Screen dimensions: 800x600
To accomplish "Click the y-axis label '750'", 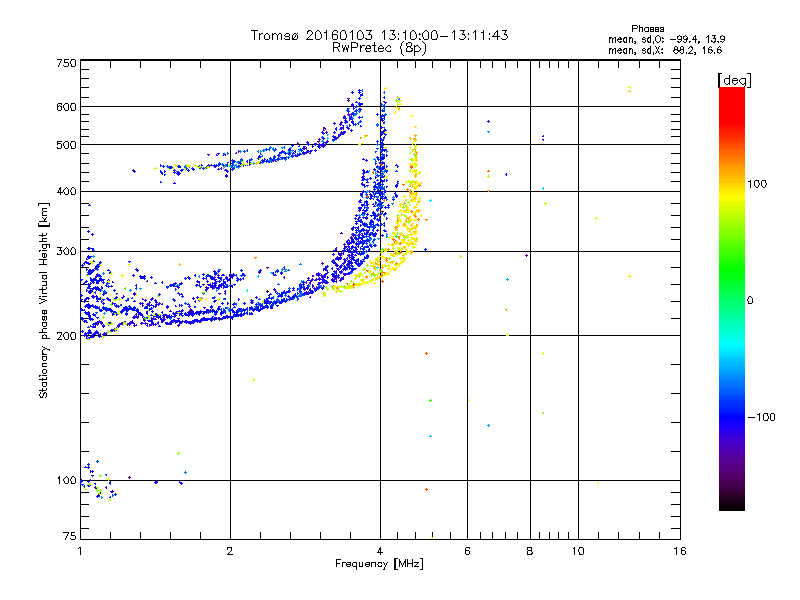I will pos(66,63).
